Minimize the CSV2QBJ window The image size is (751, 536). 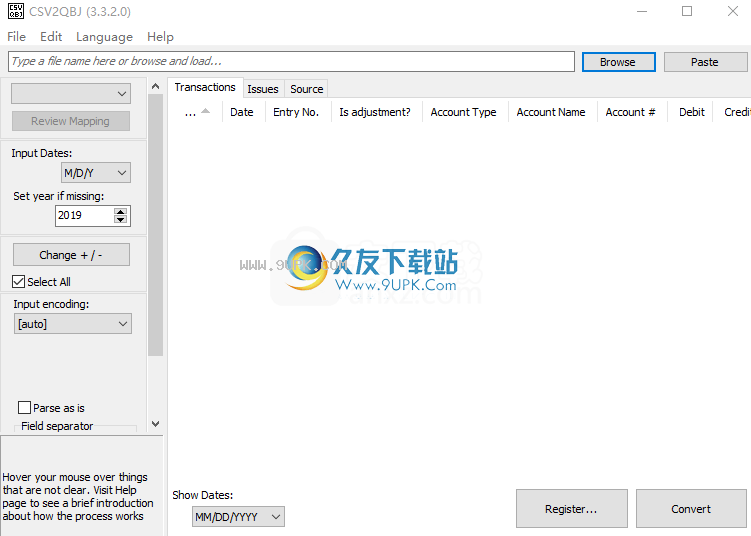click(642, 11)
